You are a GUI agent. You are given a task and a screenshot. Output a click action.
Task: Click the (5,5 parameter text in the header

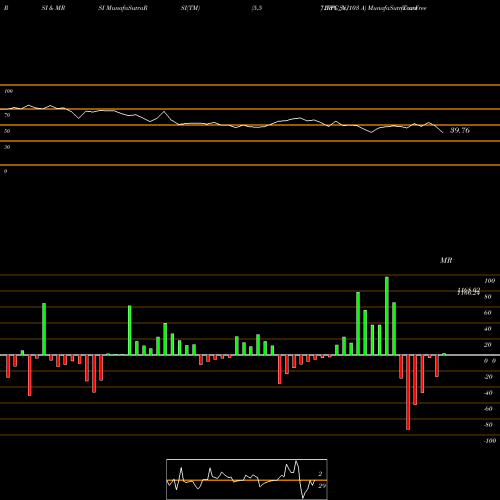pyautogui.click(x=257, y=8)
